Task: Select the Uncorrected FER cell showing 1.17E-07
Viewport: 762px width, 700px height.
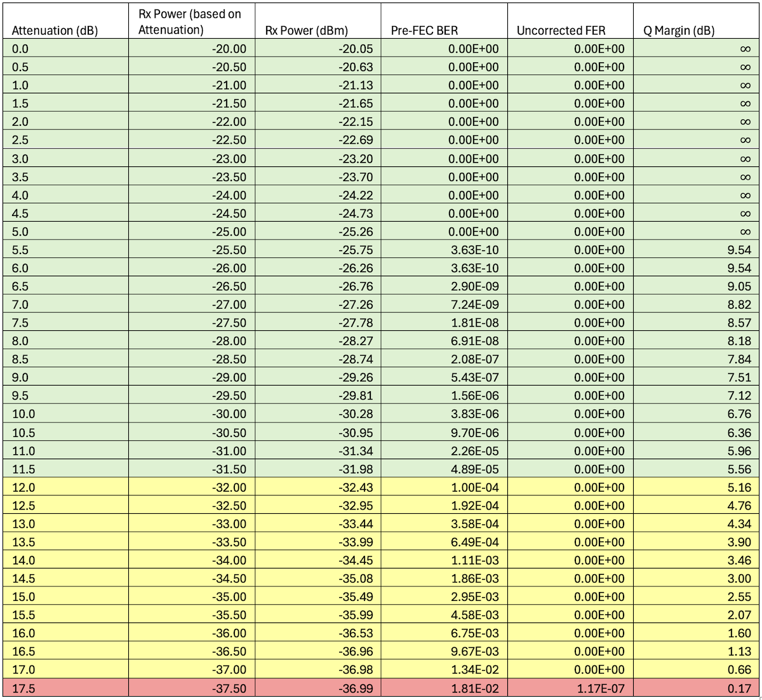Action: 570,688
